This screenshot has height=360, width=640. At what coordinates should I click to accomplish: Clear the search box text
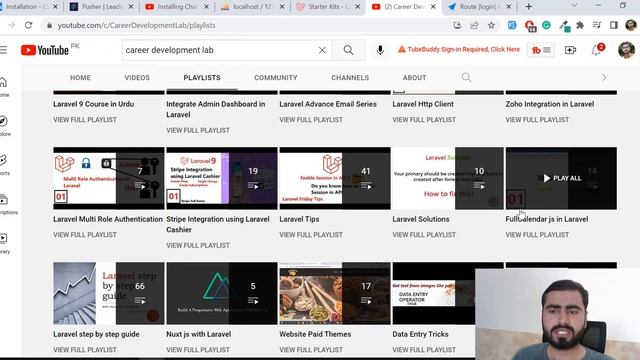[322, 50]
